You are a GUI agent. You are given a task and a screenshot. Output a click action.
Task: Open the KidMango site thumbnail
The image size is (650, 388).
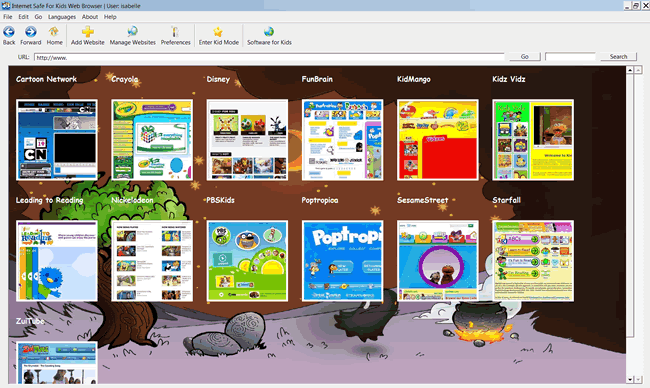pos(438,140)
